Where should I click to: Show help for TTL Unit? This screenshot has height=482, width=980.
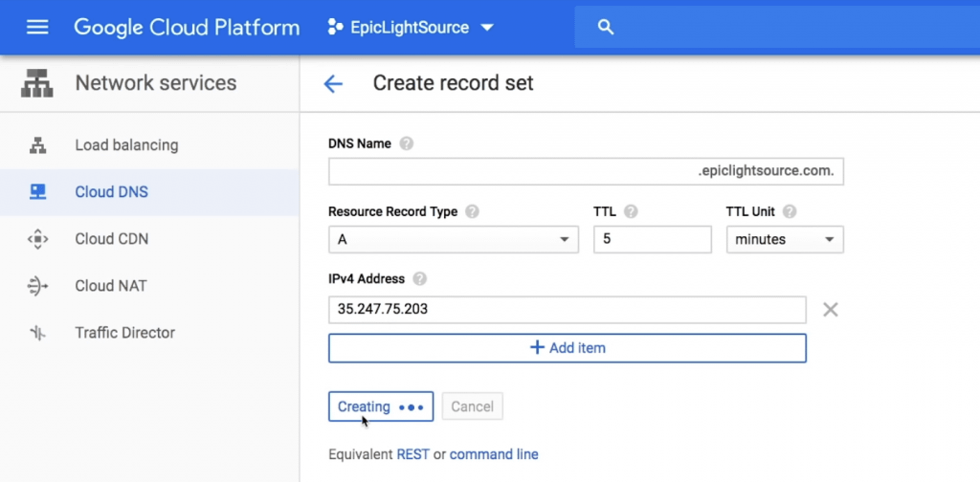pyautogui.click(x=790, y=211)
